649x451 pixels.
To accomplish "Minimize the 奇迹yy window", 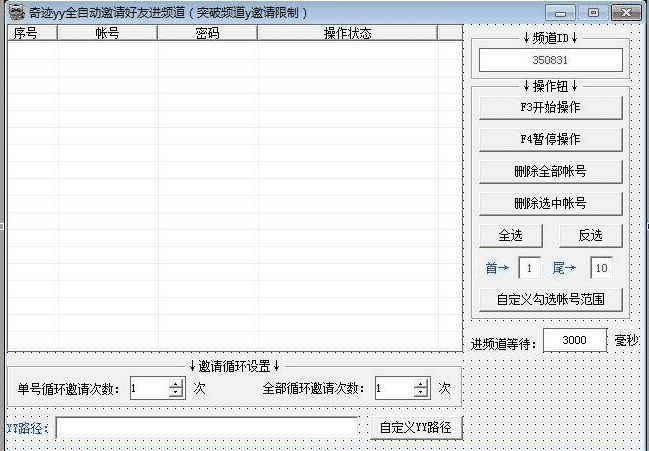I will 560,13.
